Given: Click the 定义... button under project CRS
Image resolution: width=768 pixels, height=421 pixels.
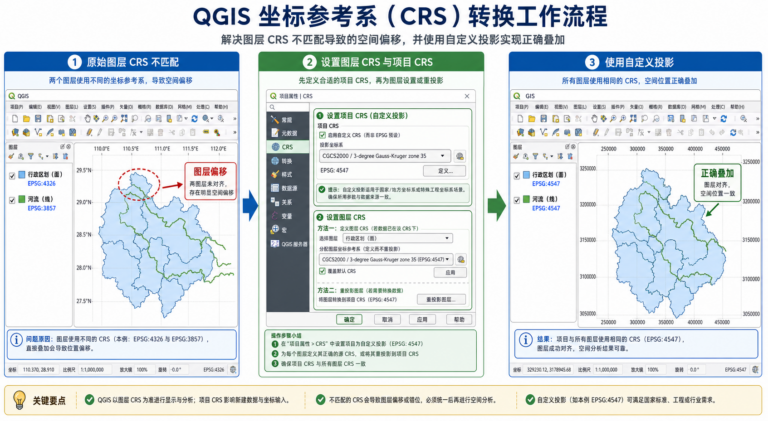Looking at the screenshot, I should (445, 171).
